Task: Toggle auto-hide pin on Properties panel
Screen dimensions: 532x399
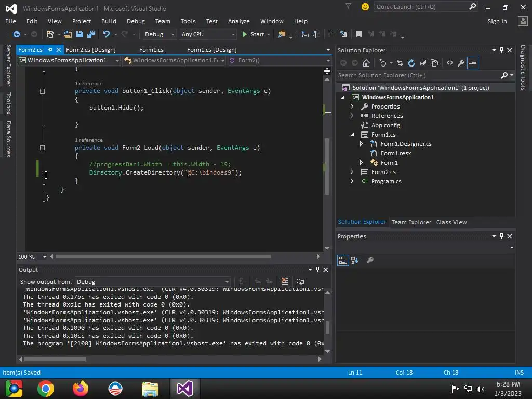Action: (x=501, y=236)
